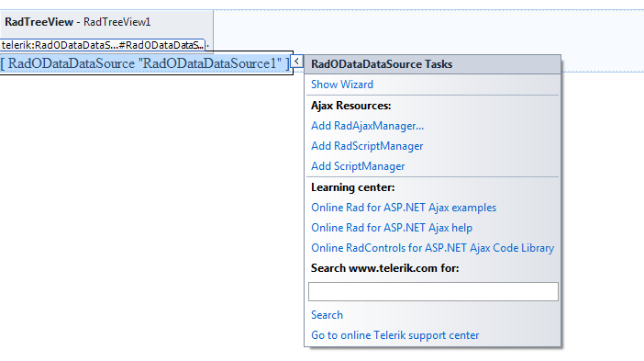Click Add ScriptManager link
This screenshot has width=644, height=361.
point(358,166)
